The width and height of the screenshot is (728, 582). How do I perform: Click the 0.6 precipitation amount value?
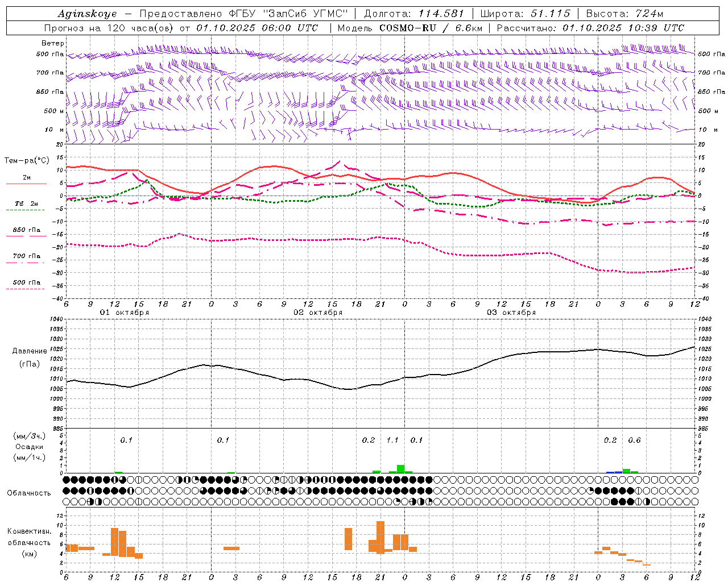click(634, 440)
